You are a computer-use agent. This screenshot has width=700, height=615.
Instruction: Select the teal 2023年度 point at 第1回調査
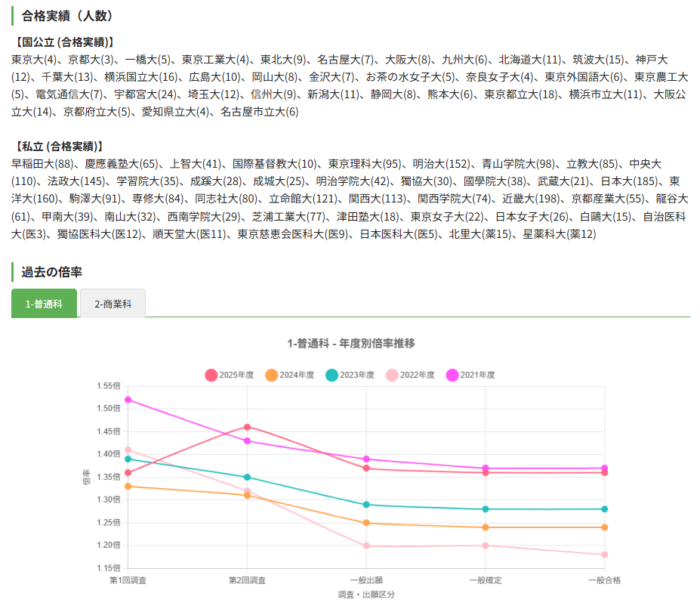point(128,459)
